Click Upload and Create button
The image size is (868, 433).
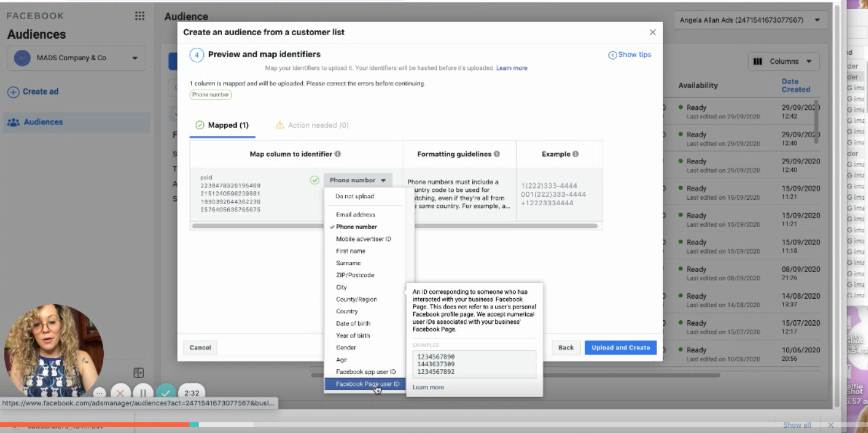tap(621, 348)
